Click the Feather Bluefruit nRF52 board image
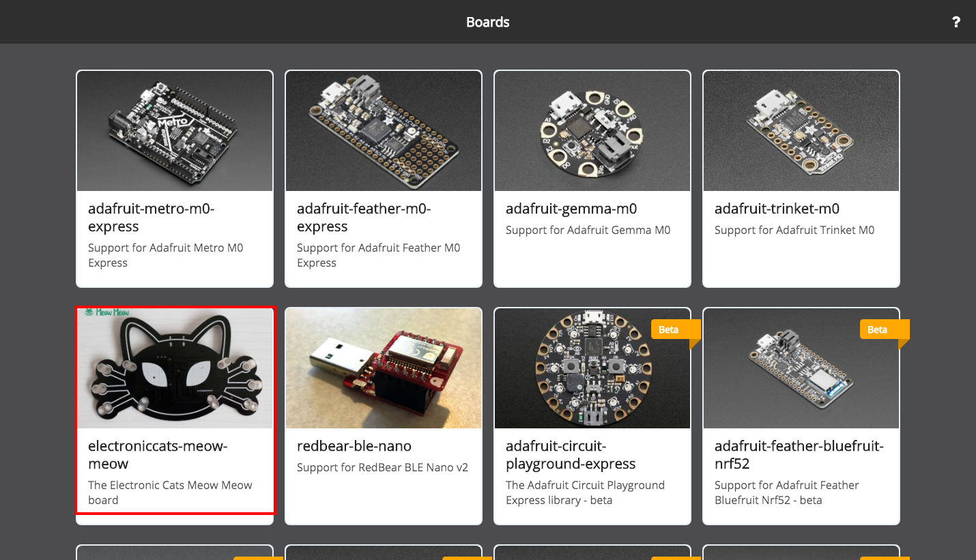This screenshot has height=560, width=976. pyautogui.click(x=801, y=367)
